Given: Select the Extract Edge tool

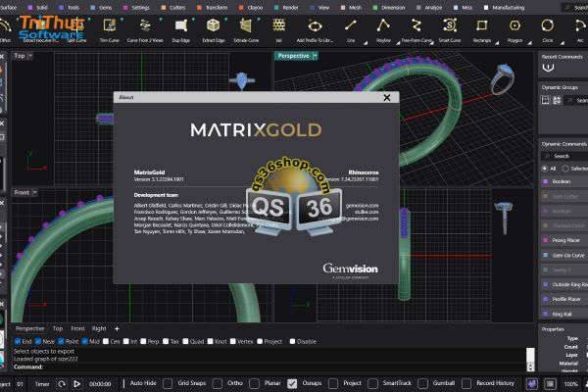Looking at the screenshot, I should (214, 29).
